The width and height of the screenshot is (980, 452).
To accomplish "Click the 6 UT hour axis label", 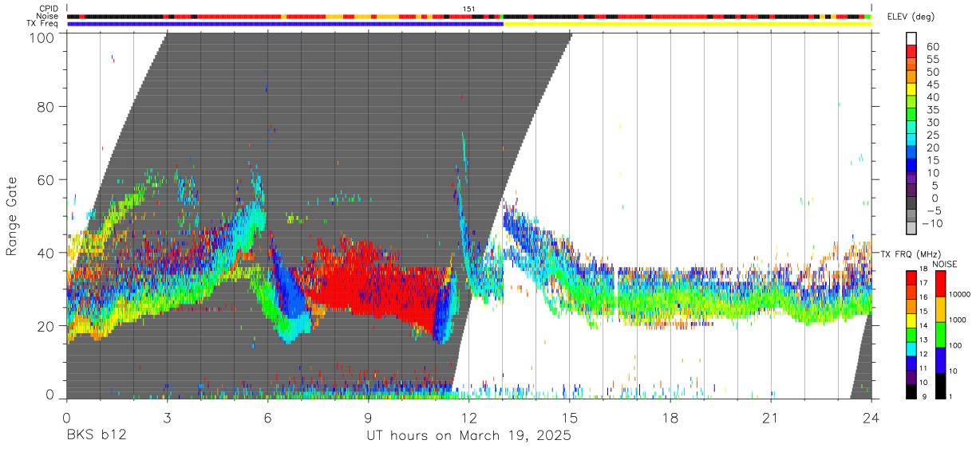I will [x=268, y=417].
